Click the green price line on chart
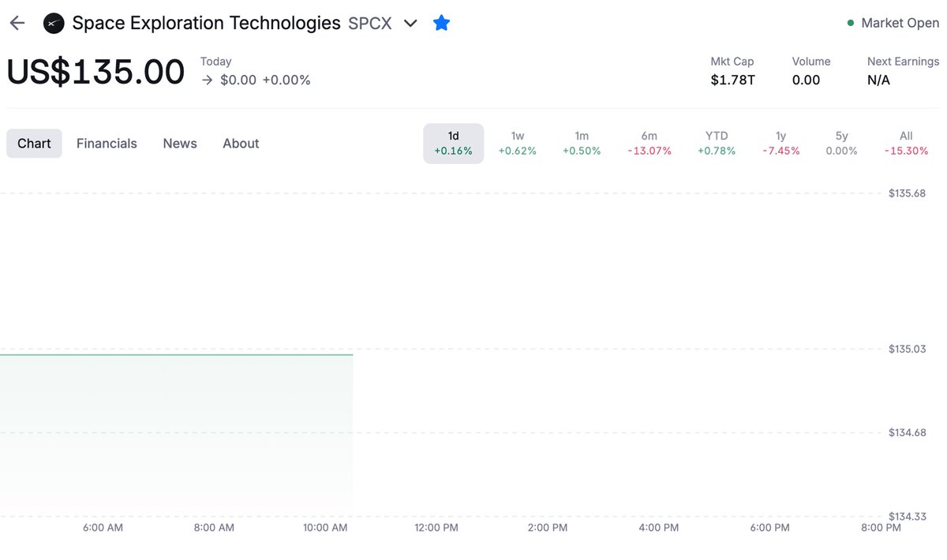947x560 pixels. 176,355
